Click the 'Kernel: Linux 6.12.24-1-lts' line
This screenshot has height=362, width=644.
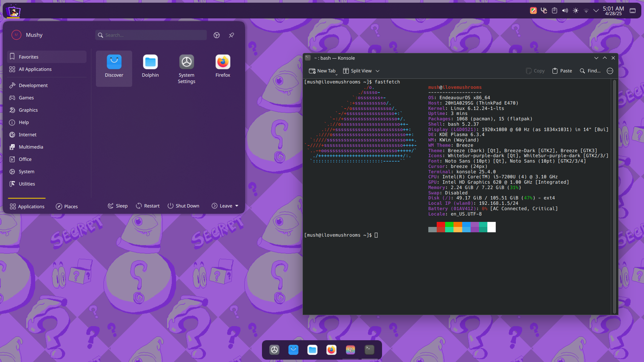[466, 108]
